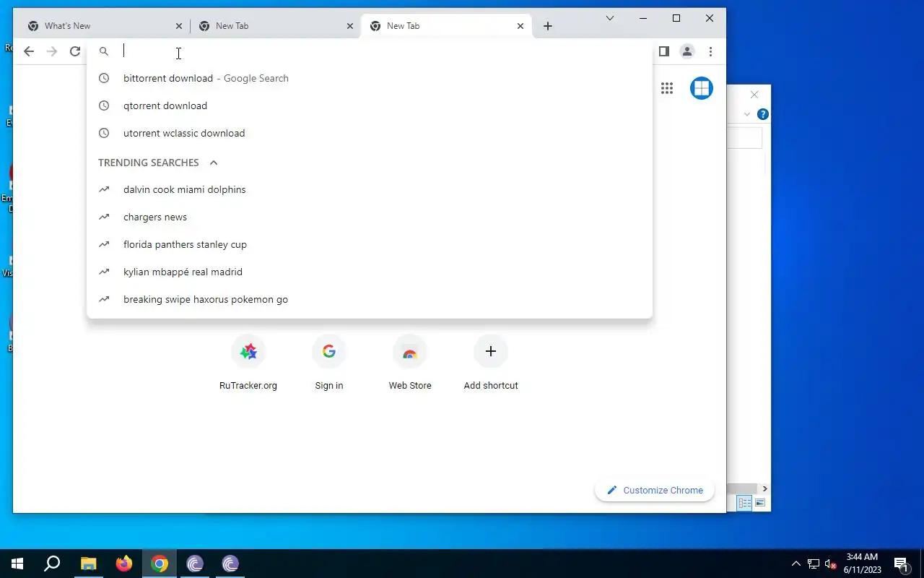Open the RuTracker.org shortcut
This screenshot has width=924, height=578.
coord(248,363)
